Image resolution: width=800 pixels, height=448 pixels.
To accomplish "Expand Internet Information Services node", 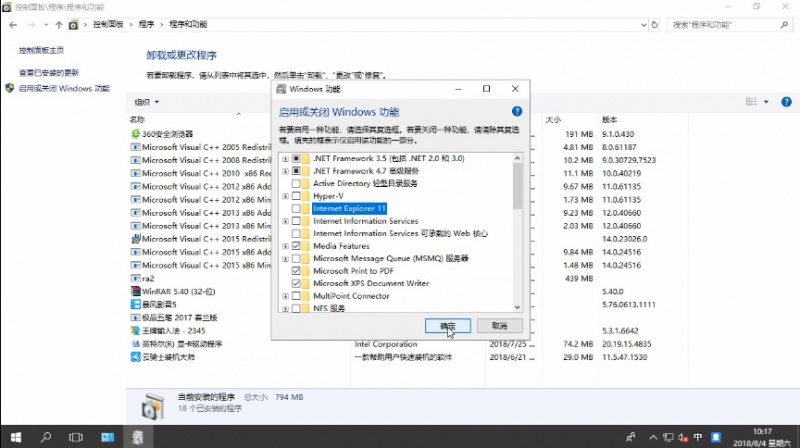I will point(285,221).
